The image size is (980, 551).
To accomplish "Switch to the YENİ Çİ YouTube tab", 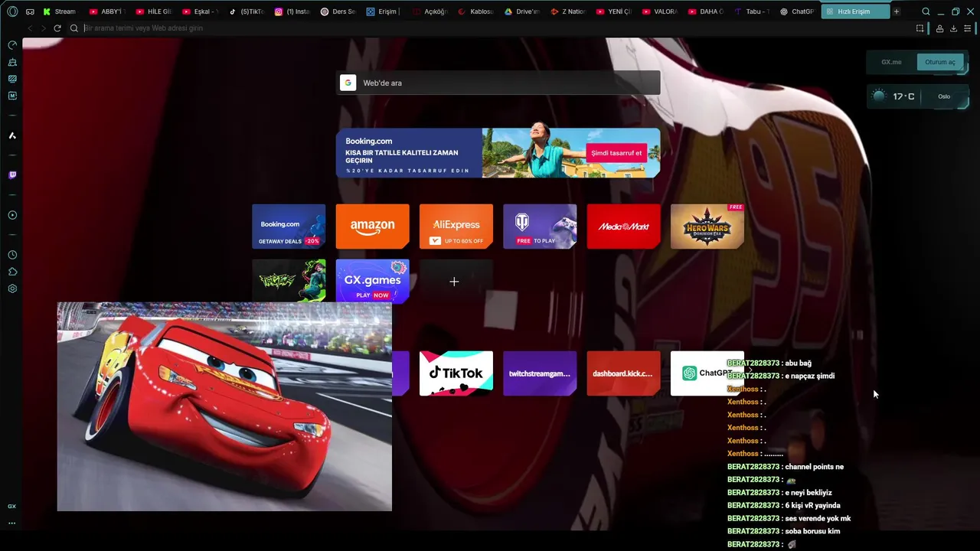I will pyautogui.click(x=614, y=11).
